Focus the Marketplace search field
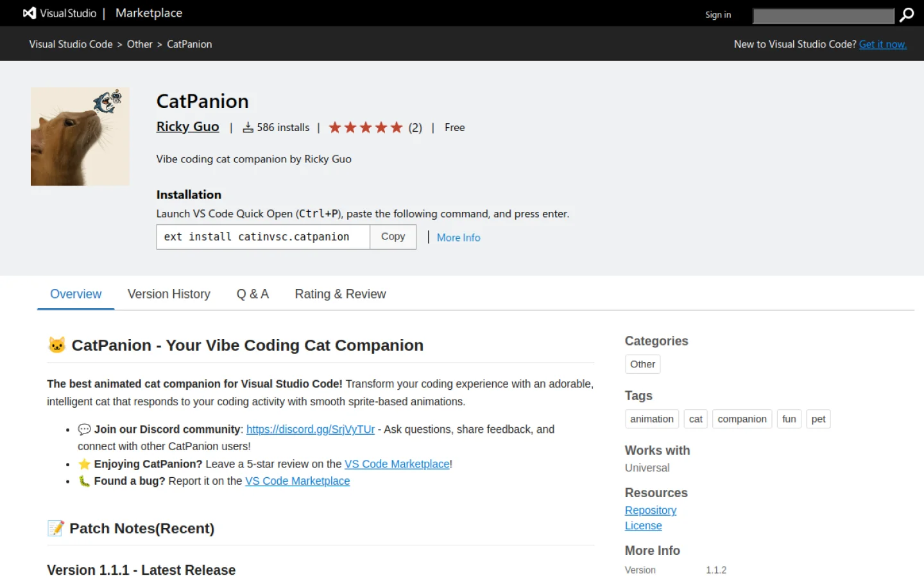Image resolution: width=924 pixels, height=578 pixels. tap(823, 15)
